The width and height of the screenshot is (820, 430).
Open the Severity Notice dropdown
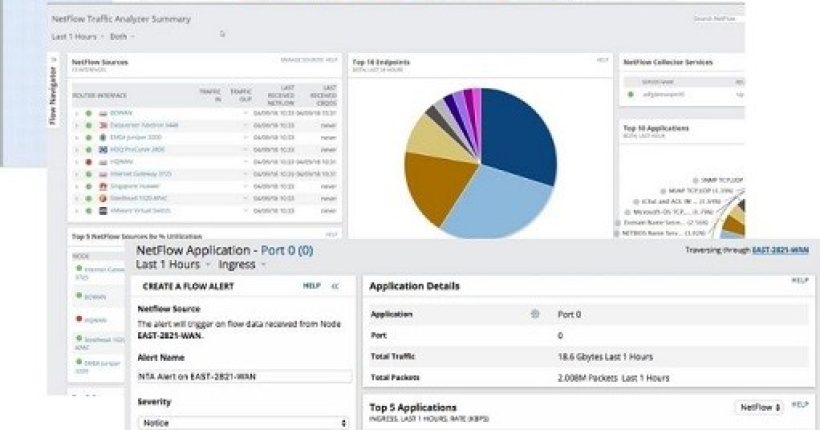point(243,423)
